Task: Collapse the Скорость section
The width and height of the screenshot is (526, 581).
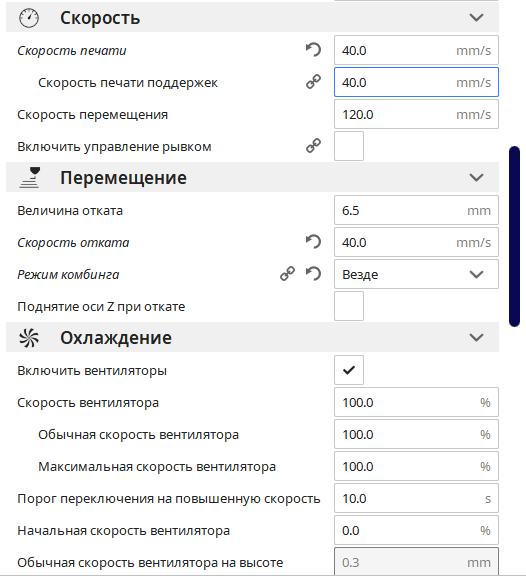Action: pos(476,17)
